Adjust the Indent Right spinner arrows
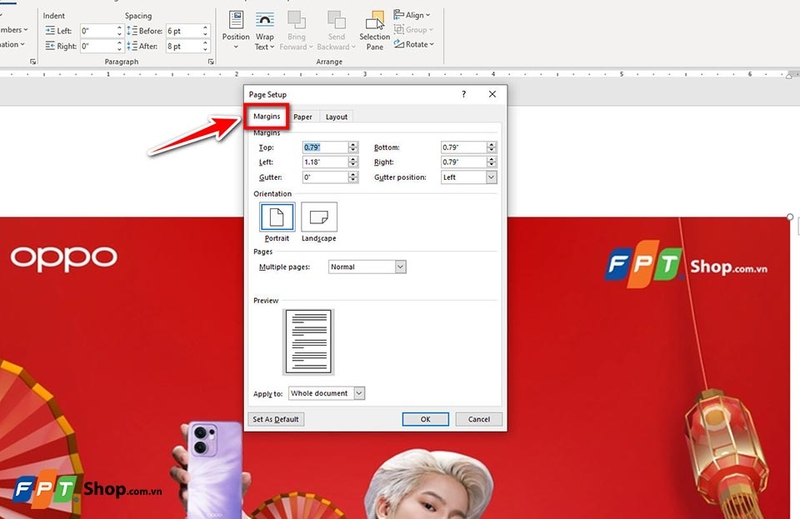800x519 pixels. click(119, 46)
